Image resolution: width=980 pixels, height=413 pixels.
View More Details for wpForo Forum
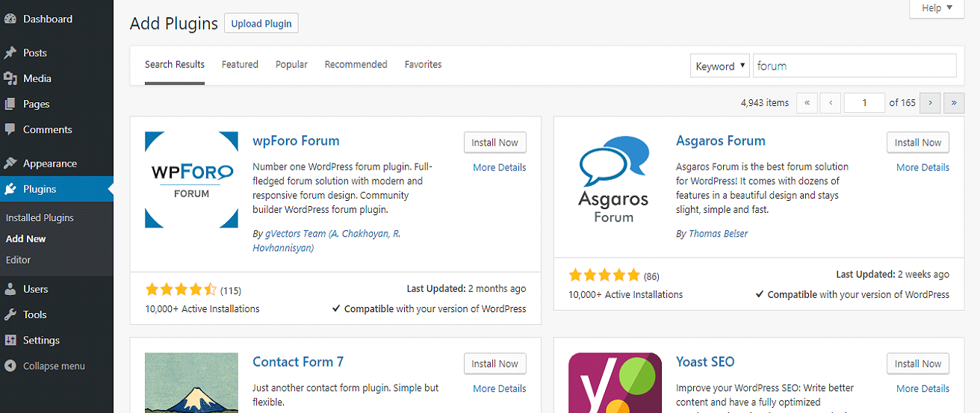coord(500,167)
